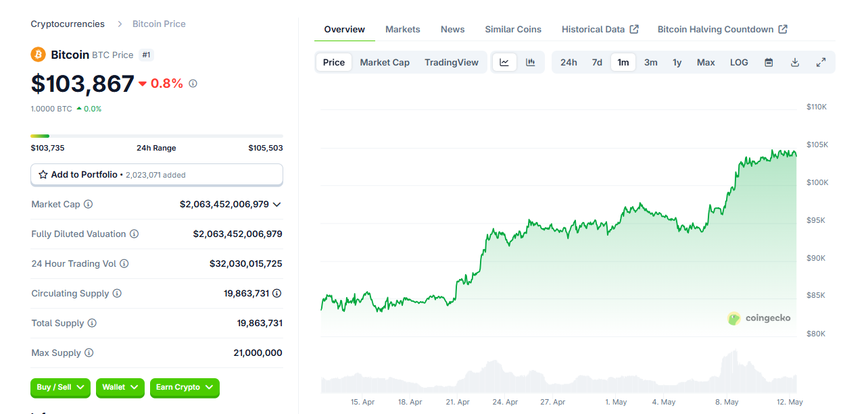Click Add to Portfolio button
This screenshot has width=868, height=414.
(x=157, y=174)
